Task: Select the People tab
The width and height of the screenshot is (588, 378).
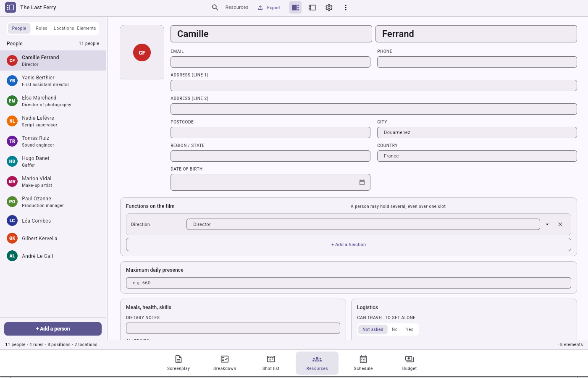Action: pyautogui.click(x=19, y=28)
